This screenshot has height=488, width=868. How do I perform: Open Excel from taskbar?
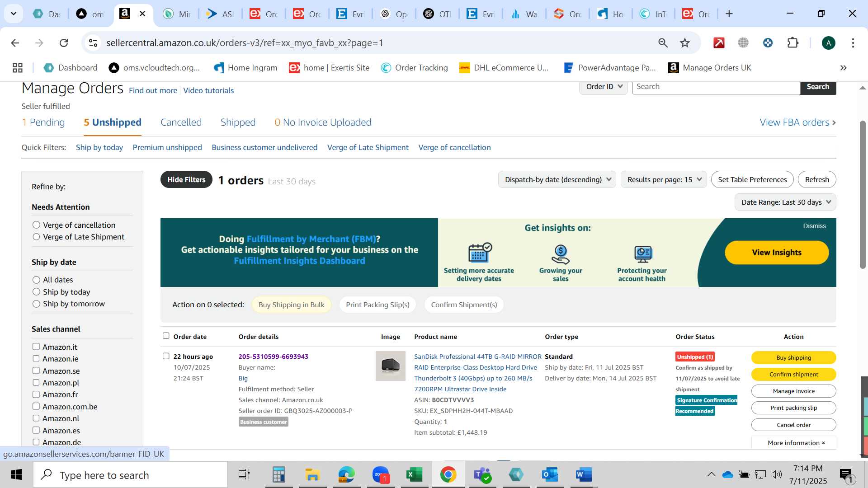click(x=414, y=475)
